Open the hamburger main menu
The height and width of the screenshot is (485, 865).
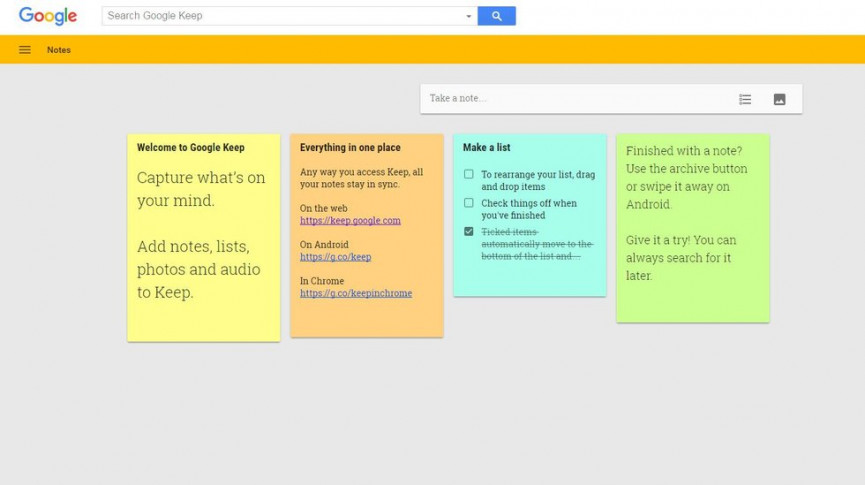(x=25, y=50)
